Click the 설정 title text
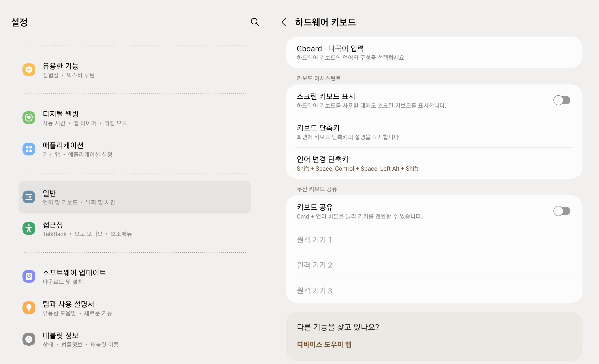The height and width of the screenshot is (364, 599). [x=19, y=22]
